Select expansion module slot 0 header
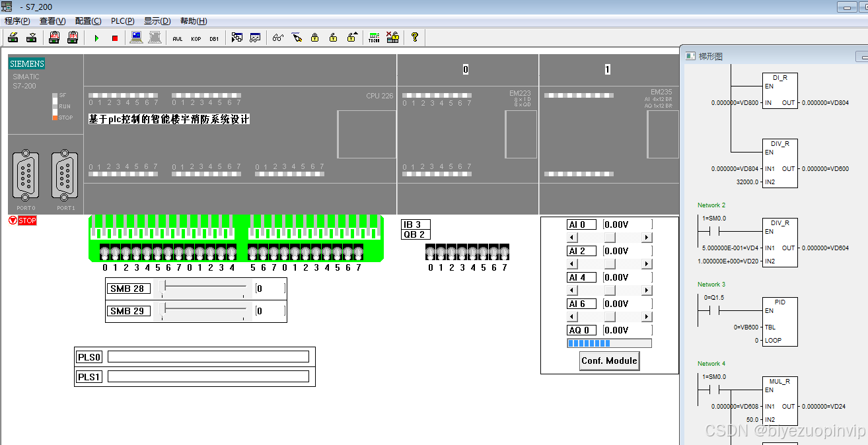The height and width of the screenshot is (445, 868). [465, 69]
